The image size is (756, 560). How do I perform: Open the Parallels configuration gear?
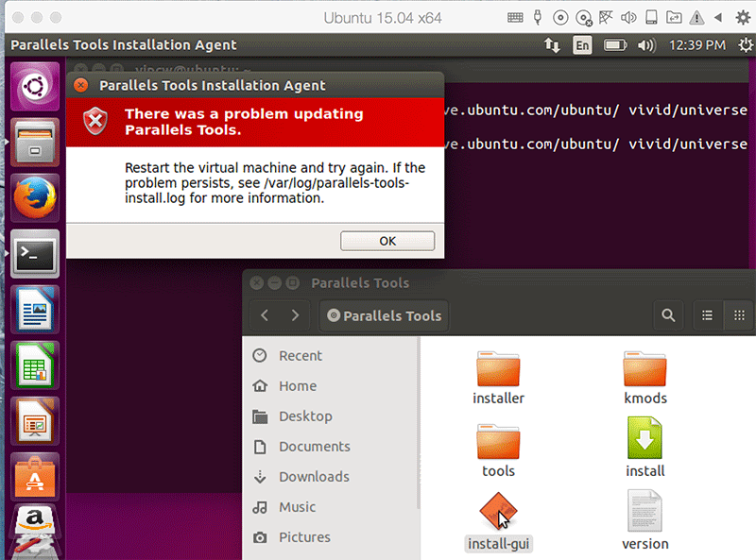tap(743, 18)
